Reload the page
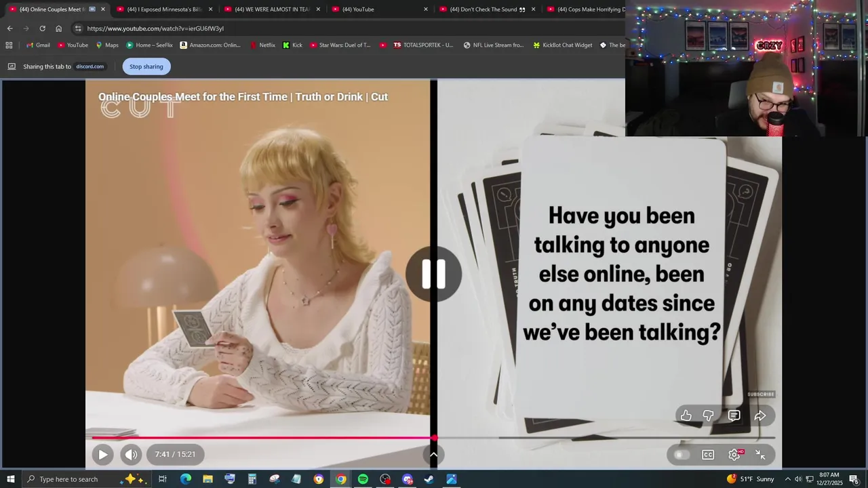868x488 pixels. (x=42, y=28)
